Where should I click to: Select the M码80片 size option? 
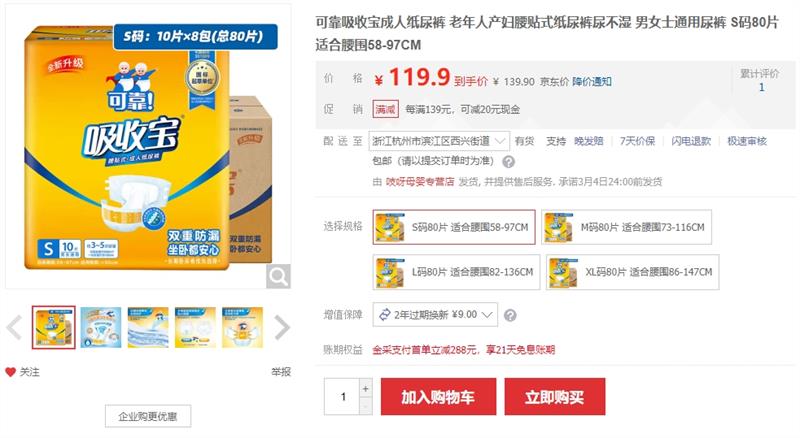(627, 227)
